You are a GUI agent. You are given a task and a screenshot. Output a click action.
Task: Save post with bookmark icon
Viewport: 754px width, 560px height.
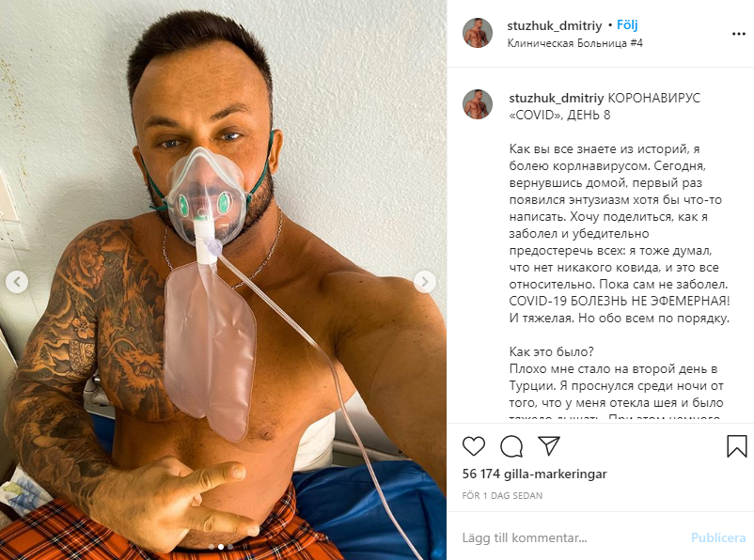[737, 446]
